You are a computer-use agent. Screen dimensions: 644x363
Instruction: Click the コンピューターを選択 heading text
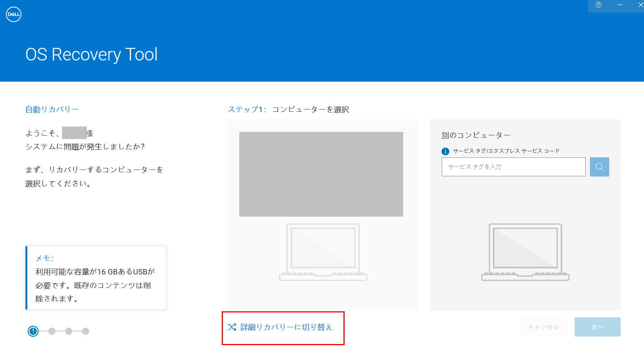311,109
